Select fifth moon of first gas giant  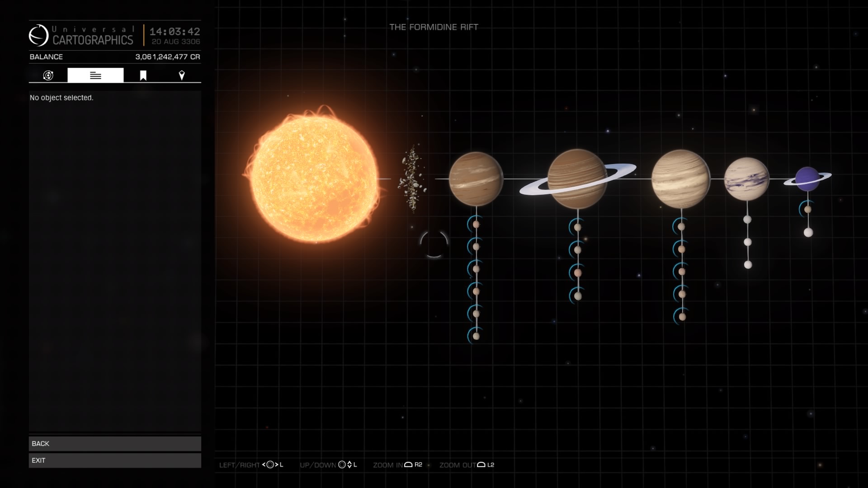476,314
